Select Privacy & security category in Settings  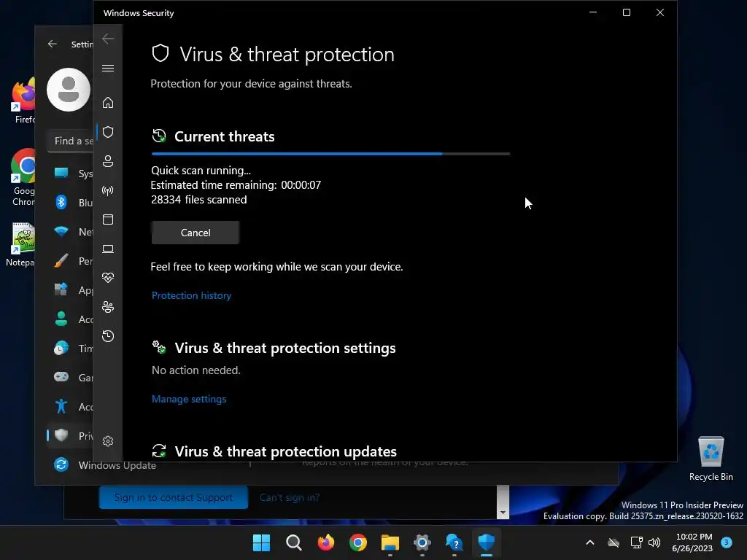[71, 436]
